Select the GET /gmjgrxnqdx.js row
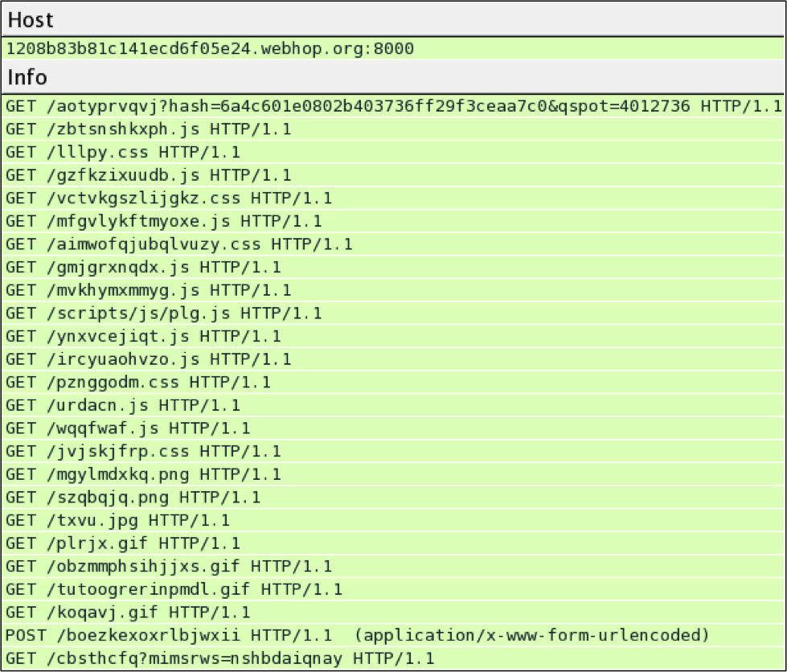This screenshot has width=787, height=672. pyautogui.click(x=393, y=268)
